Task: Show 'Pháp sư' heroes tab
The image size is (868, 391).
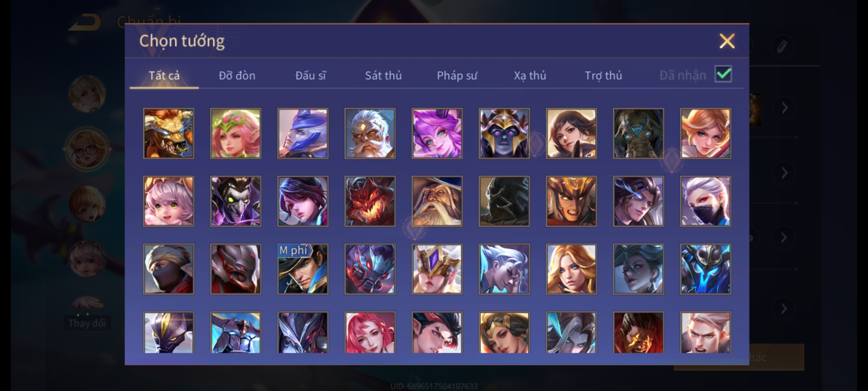Action: [457, 75]
